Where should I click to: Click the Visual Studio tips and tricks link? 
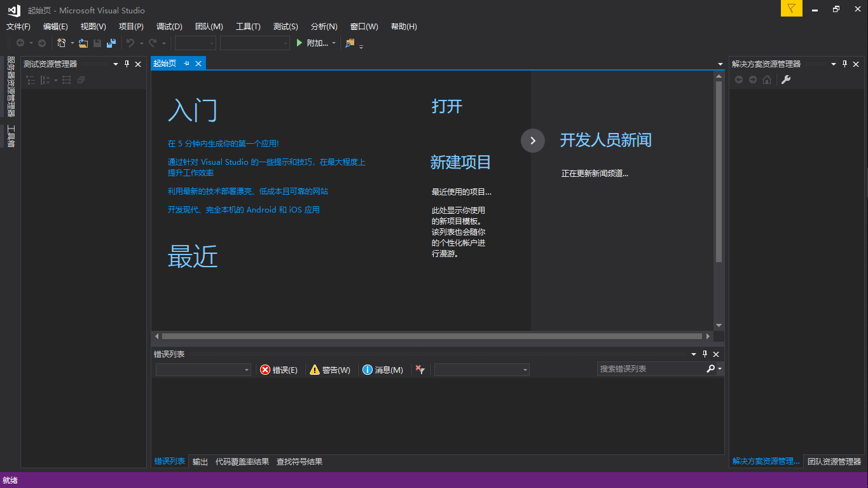pyautogui.click(x=266, y=167)
